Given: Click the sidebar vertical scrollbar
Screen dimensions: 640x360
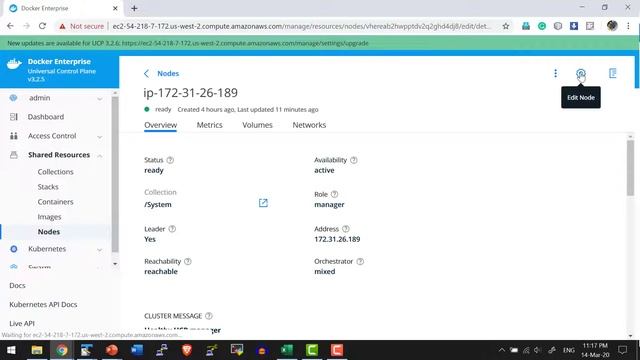Looking at the screenshot, I should tap(115, 175).
